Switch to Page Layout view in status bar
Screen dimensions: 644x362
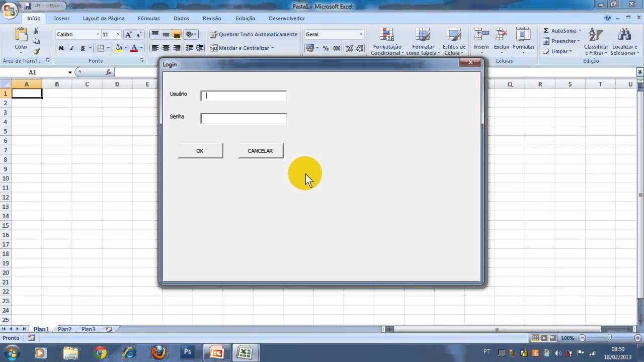544,338
